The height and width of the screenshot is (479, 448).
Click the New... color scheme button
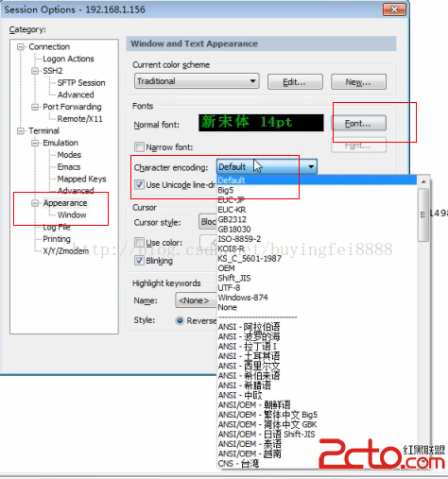pyautogui.click(x=358, y=82)
